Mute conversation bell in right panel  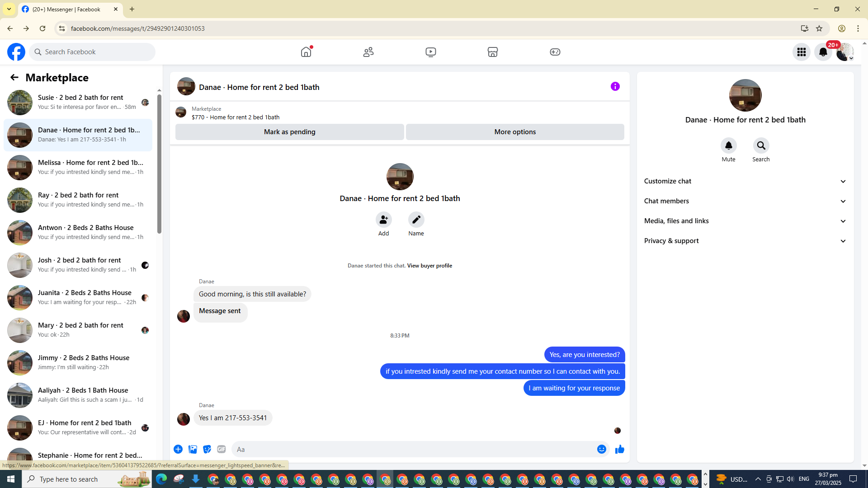[729, 145]
